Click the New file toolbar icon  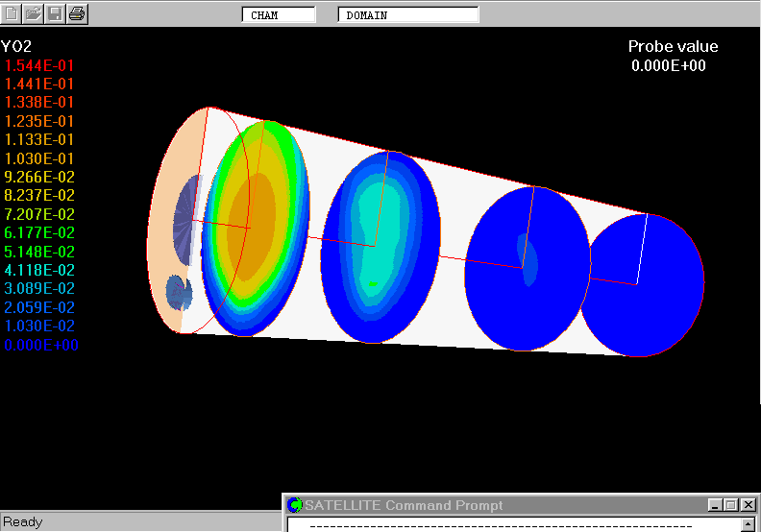coord(12,13)
